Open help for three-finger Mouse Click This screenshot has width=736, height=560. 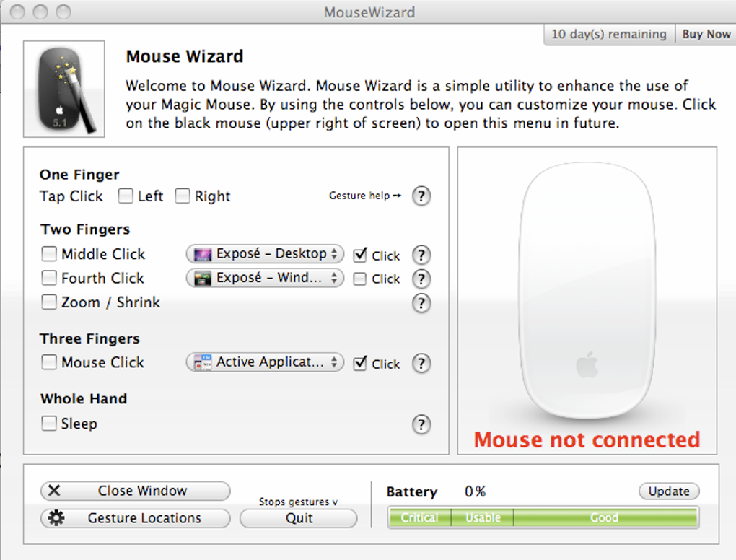pyautogui.click(x=421, y=363)
